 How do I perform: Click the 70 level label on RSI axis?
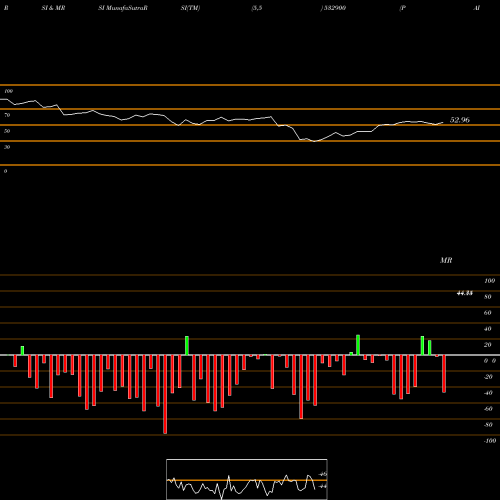coord(7,115)
